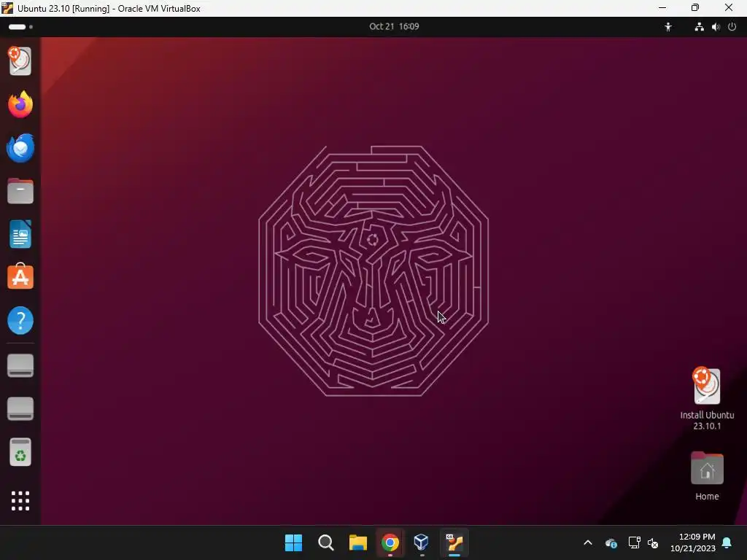
Task: Click the muted volume tray icon
Action: (x=653, y=542)
